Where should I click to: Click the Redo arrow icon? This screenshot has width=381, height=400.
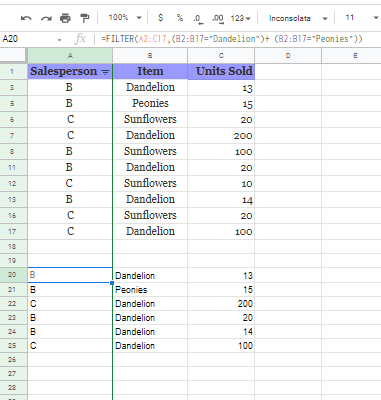(46, 18)
